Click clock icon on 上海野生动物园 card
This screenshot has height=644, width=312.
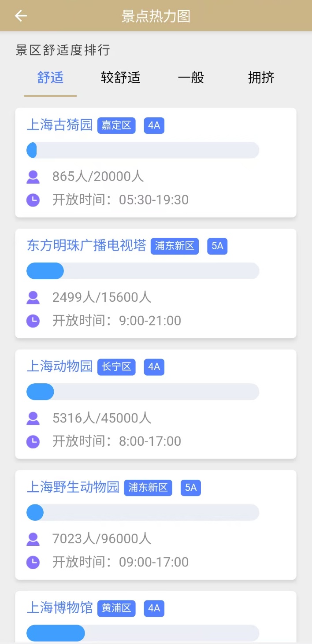pyautogui.click(x=33, y=562)
